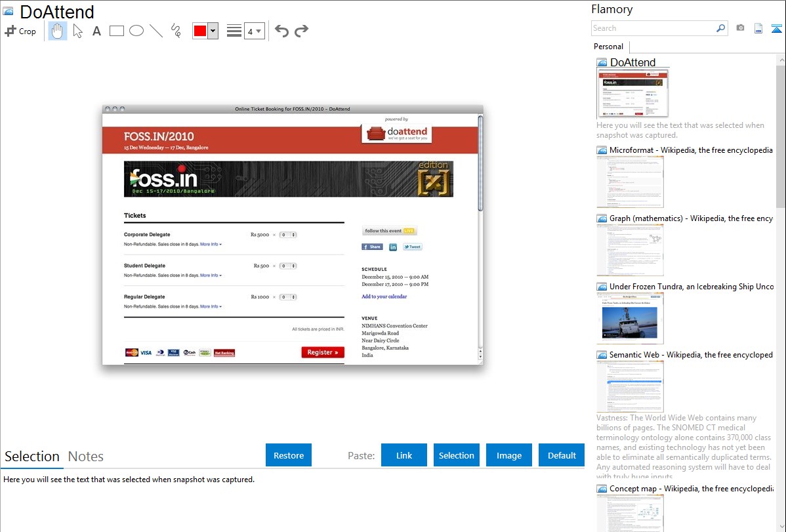This screenshot has height=532, width=786.
Task: Redo the last edit
Action: click(301, 31)
